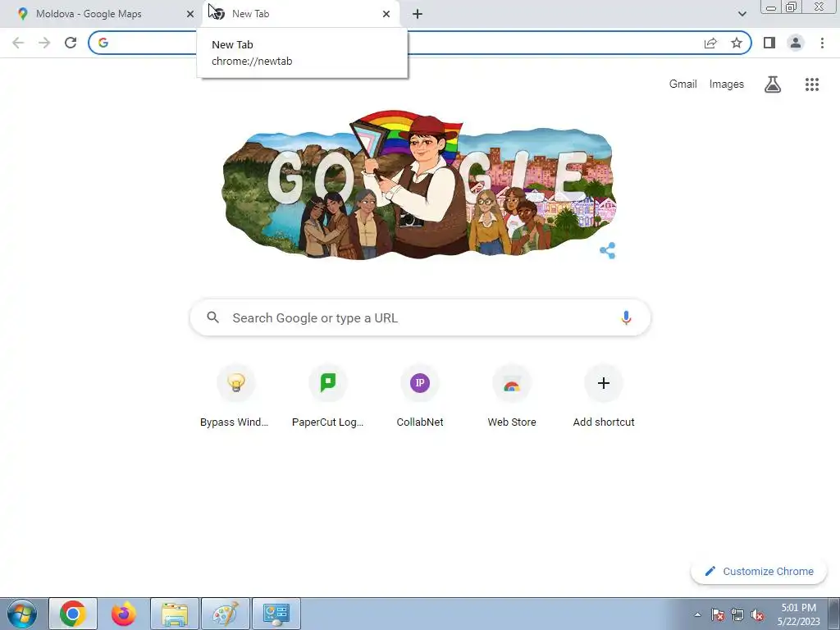The height and width of the screenshot is (630, 840).
Task: Open the Web Store shortcut
Action: point(512,396)
